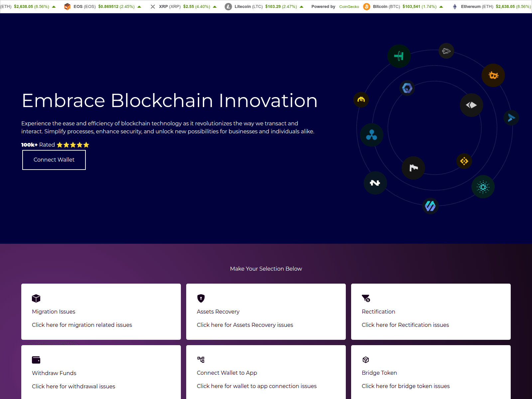
Task: Click the Connect Wallet to App nodes icon
Action: pyautogui.click(x=200, y=359)
